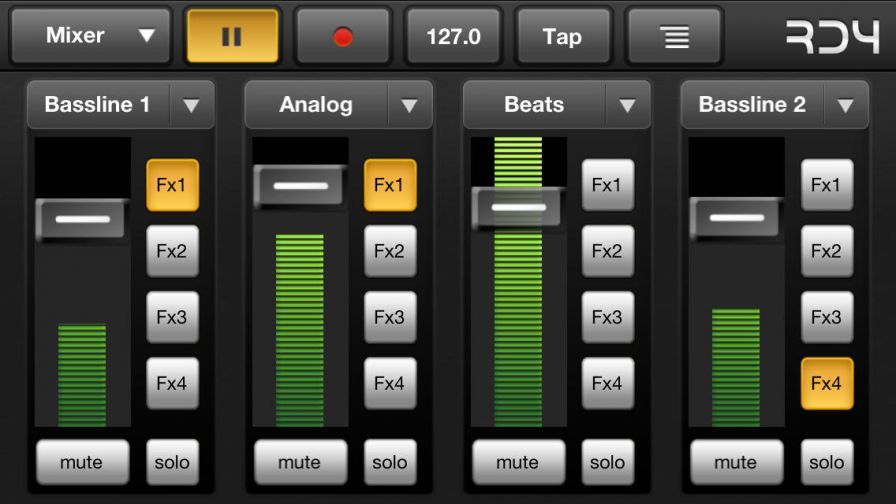Image resolution: width=896 pixels, height=504 pixels.
Task: Pause playback with the pause button
Action: click(232, 37)
